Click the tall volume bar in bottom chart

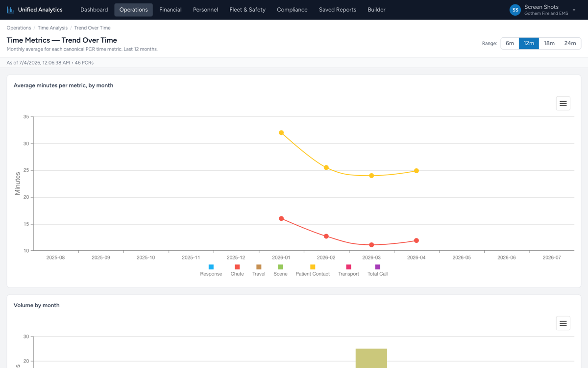(371, 358)
